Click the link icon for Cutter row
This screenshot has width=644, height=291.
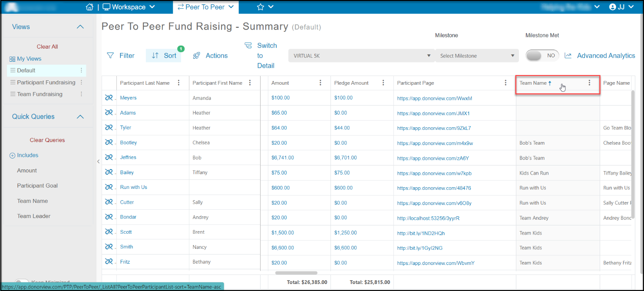tap(109, 202)
